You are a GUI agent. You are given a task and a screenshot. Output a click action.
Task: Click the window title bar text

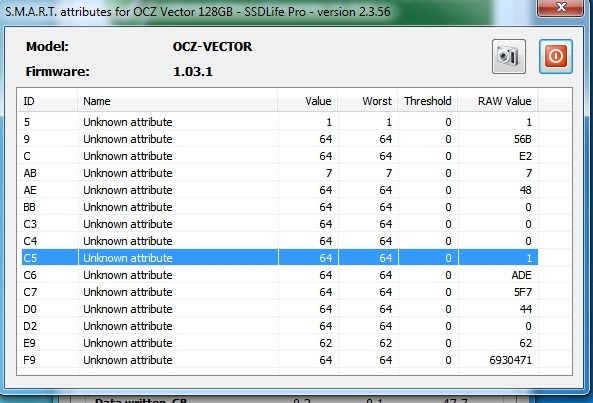[197, 12]
